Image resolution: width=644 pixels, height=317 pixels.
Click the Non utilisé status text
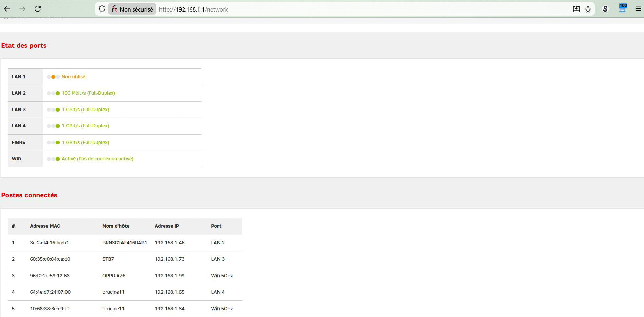[x=74, y=77]
